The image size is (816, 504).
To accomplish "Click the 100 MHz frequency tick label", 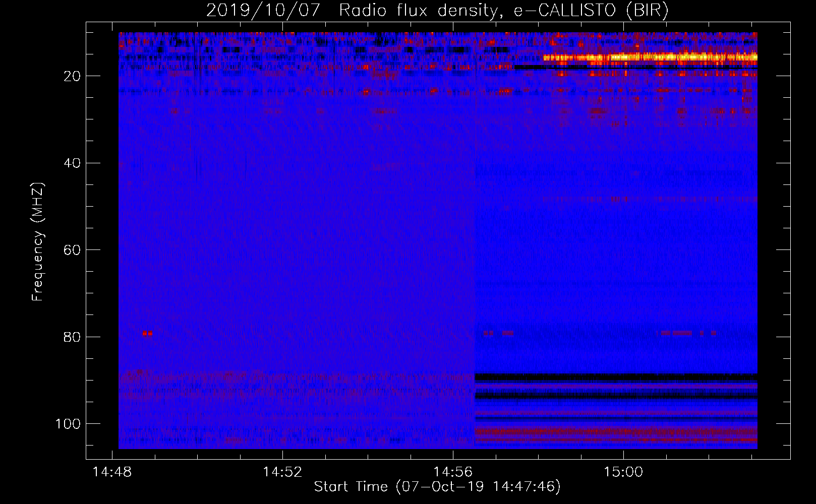I will [69, 424].
